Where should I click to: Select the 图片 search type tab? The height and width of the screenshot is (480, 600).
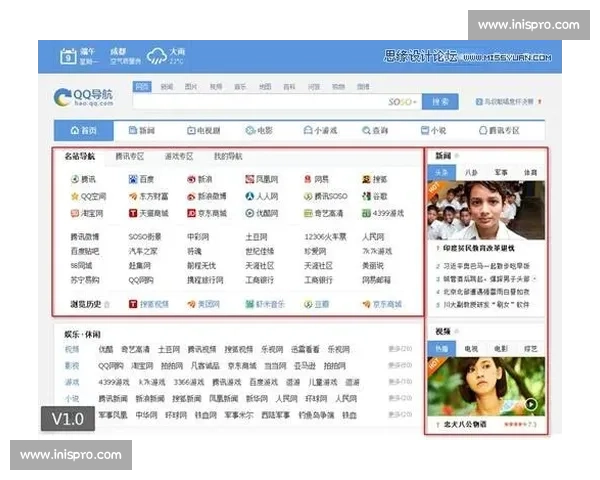click(x=191, y=87)
